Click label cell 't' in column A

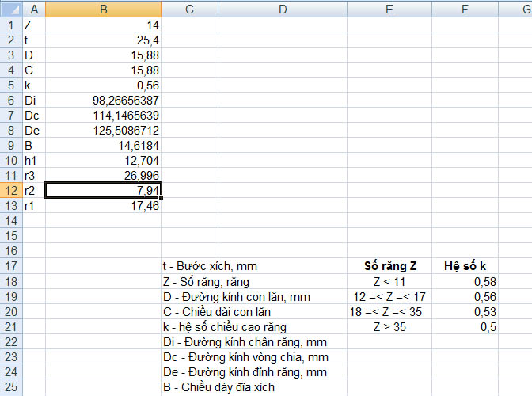34,40
